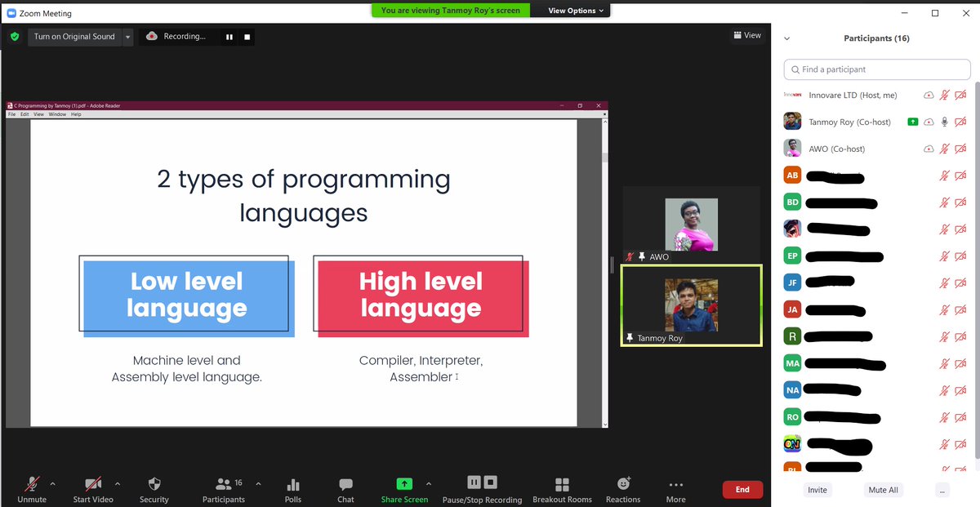The image size is (980, 507).
Task: Pause the cloud recording
Action: click(229, 37)
